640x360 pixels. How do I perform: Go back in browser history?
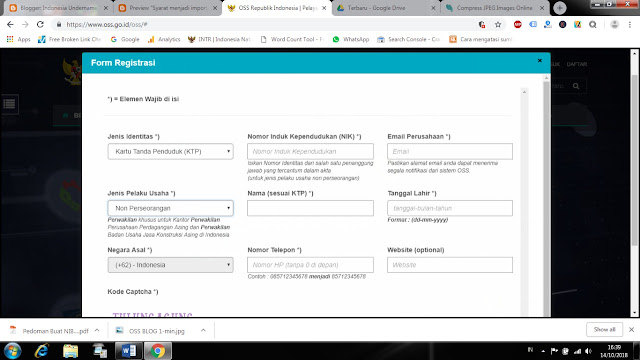coord(10,24)
